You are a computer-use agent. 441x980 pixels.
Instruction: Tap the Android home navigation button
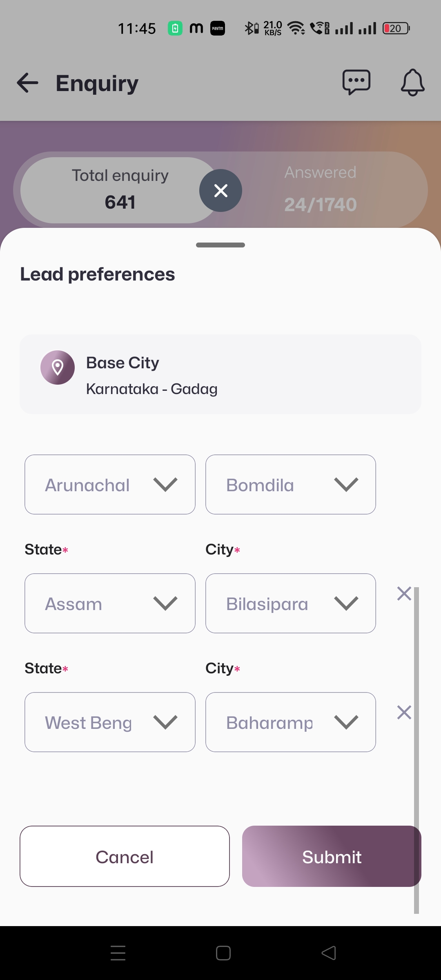click(x=223, y=953)
